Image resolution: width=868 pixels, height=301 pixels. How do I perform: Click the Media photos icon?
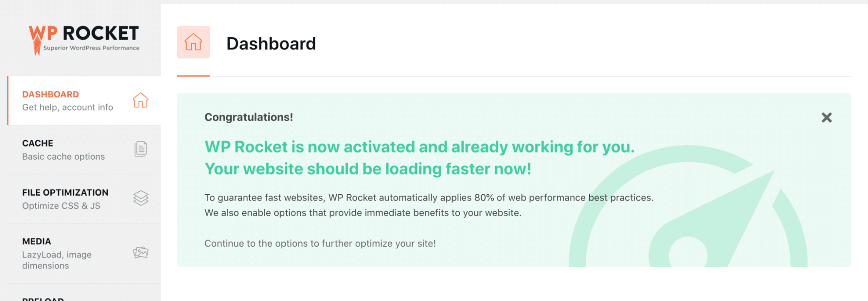click(x=140, y=253)
